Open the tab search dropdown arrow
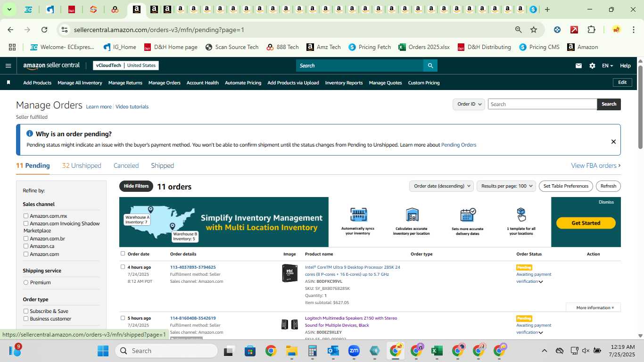This screenshot has width=644, height=362. 9,9
